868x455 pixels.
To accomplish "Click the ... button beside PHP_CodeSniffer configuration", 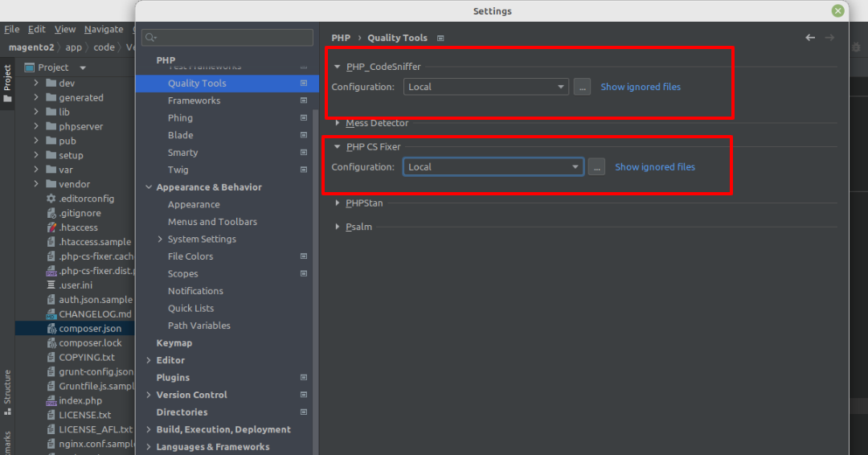I will pos(582,87).
